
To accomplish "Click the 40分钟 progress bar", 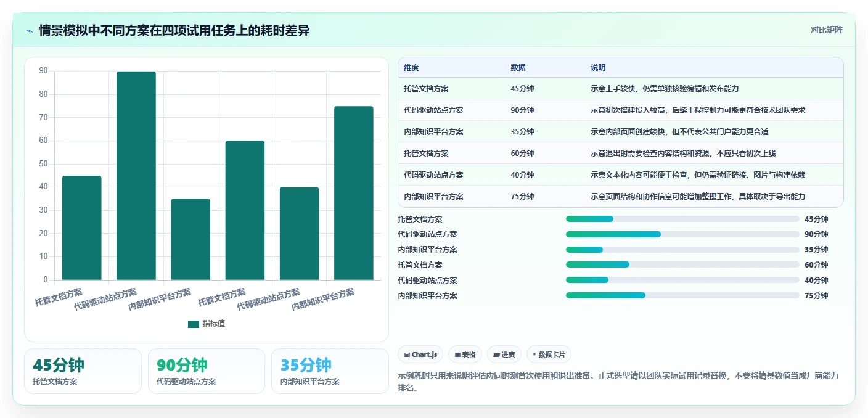I will point(682,281).
